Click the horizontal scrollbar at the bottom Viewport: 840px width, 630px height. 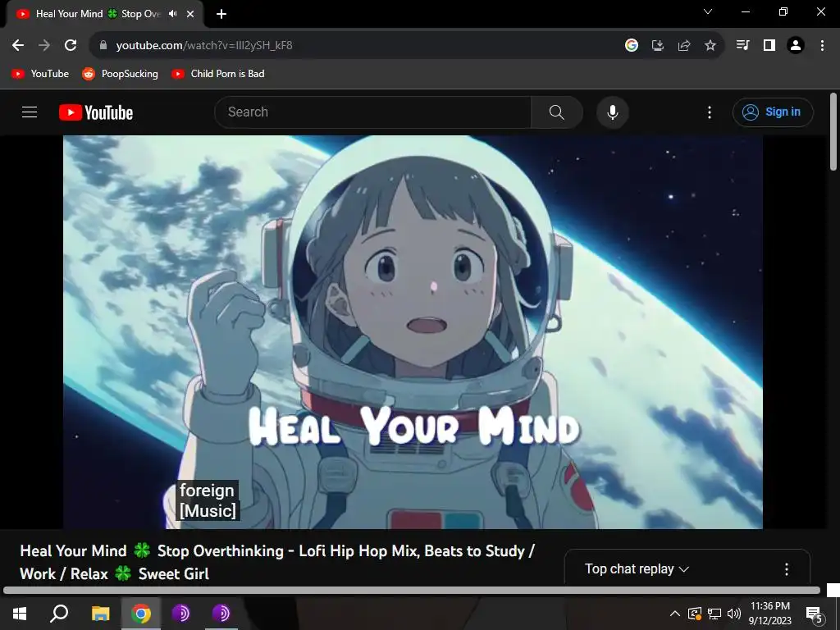tap(412, 591)
